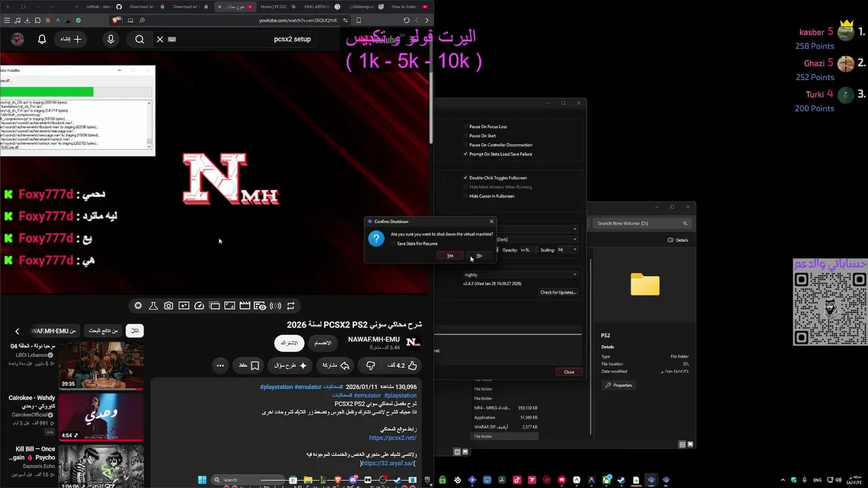868x488 pixels.
Task: Open the more actions three-dot menu
Action: click(x=220, y=365)
